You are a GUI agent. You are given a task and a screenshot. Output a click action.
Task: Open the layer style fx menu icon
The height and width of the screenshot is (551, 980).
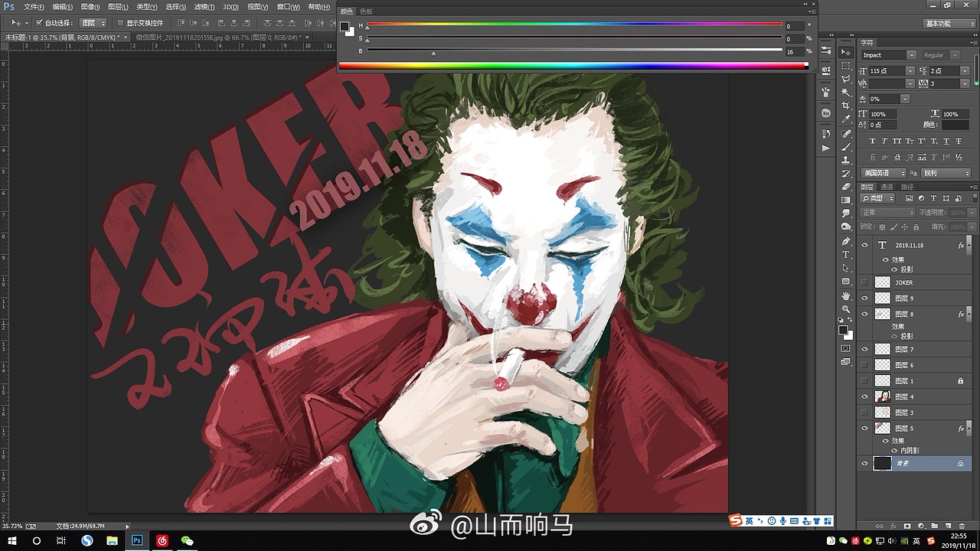point(893,526)
